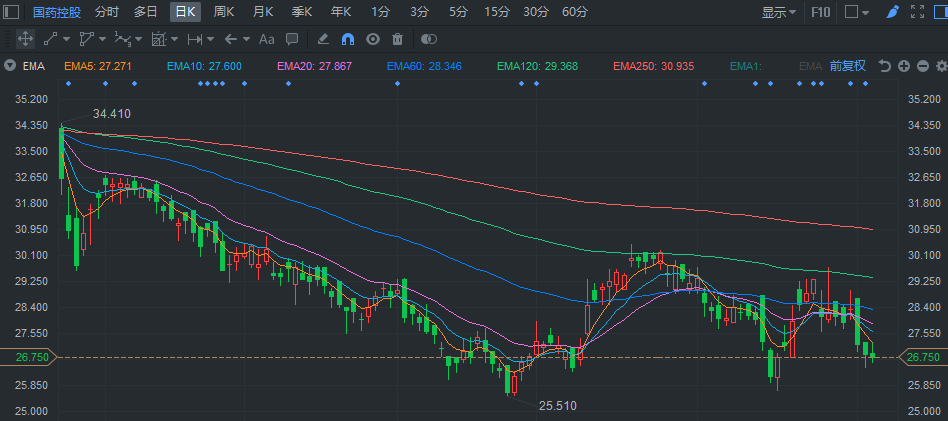Select the eraser tool
This screenshot has height=421, width=948.
coord(323,39)
